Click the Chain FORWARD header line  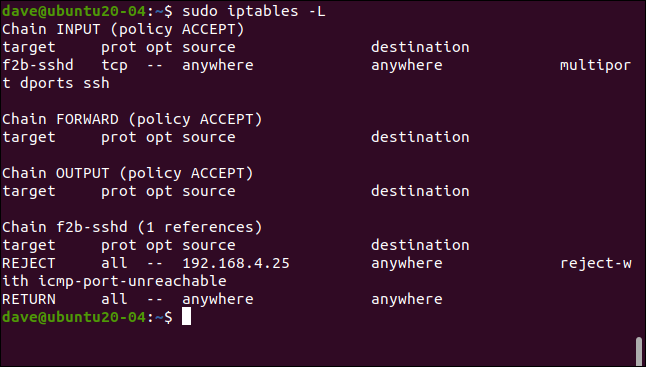tap(132, 119)
